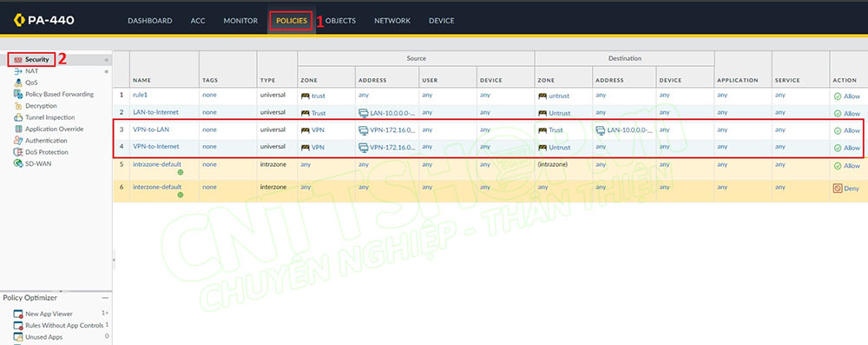Open the interzone-default rule

pyautogui.click(x=157, y=187)
